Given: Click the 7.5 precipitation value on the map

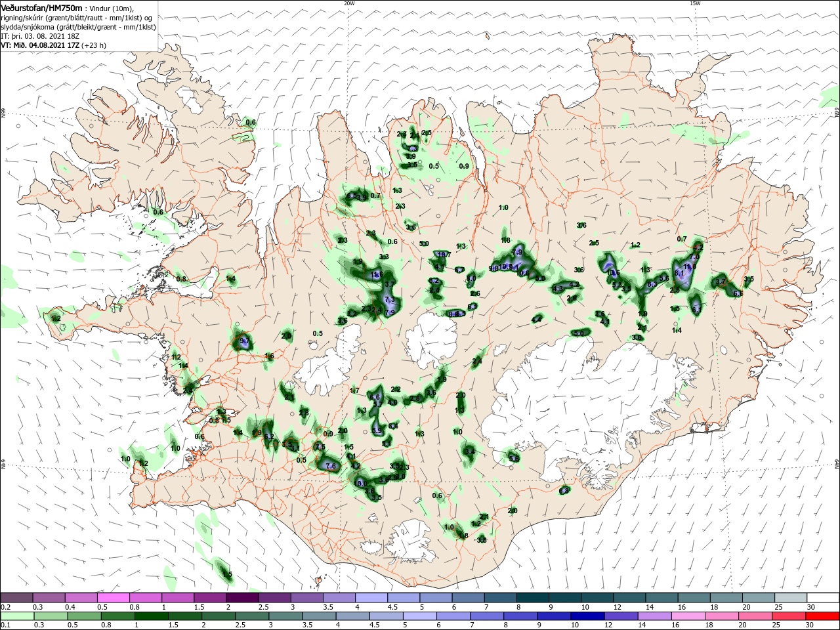Looking at the screenshot, I should pyautogui.click(x=320, y=447).
